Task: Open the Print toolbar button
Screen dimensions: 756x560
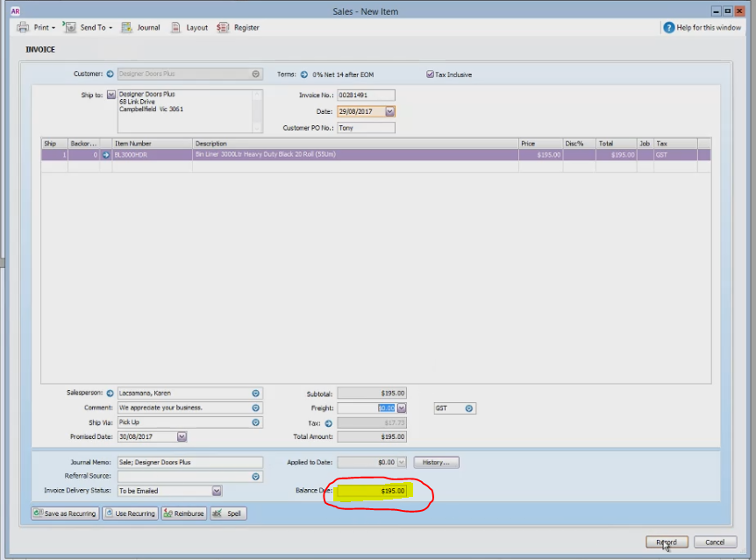Action: coord(36,27)
